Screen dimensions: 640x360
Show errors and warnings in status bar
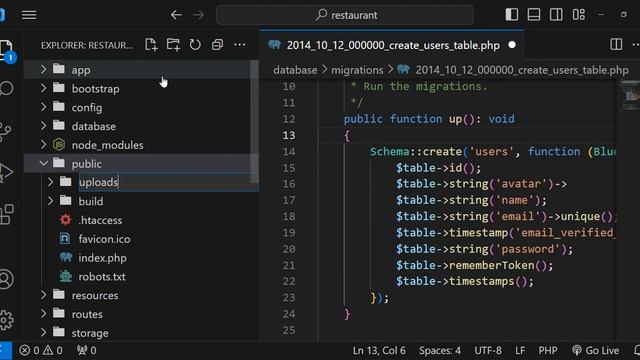pos(41,350)
